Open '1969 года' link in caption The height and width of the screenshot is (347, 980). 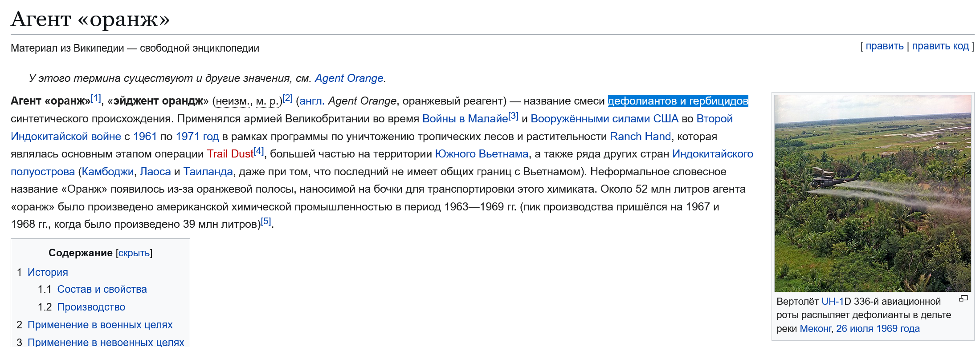(x=898, y=329)
